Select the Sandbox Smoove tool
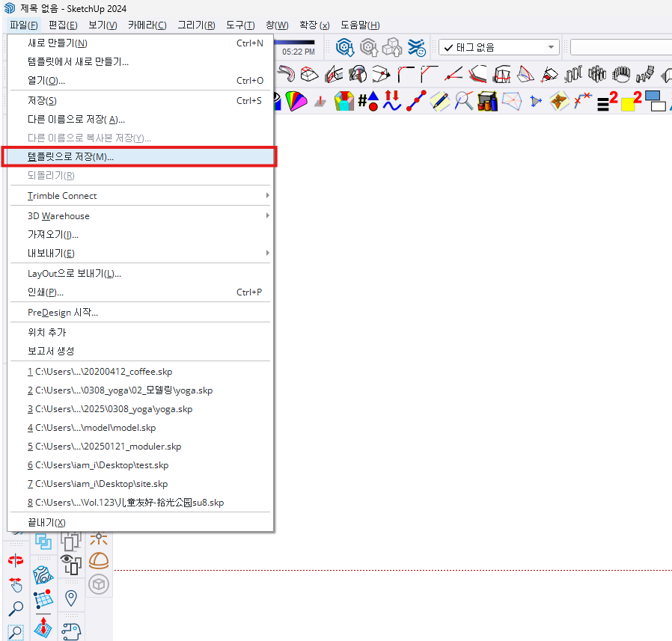The image size is (672, 641). pos(43,627)
